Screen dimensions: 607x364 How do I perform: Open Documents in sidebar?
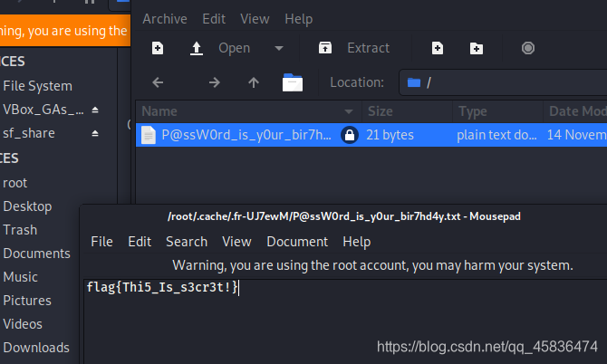[36, 254]
